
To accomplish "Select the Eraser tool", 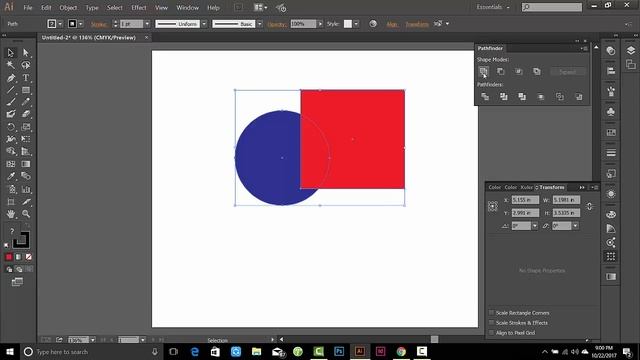I will tap(26, 114).
